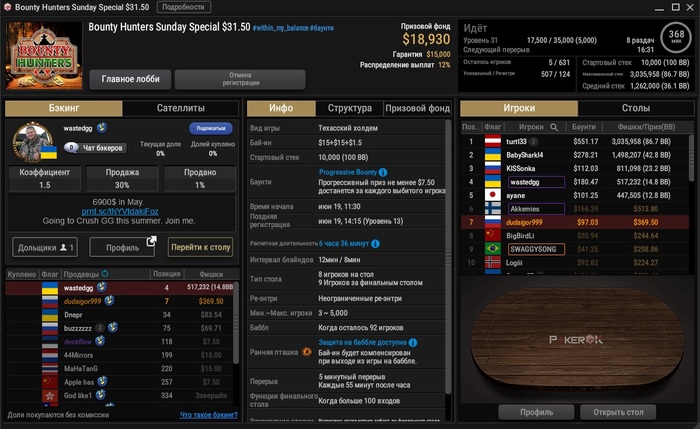
Task: Select seller 44Mirrors in sellers list
Action: pyautogui.click(x=120, y=355)
